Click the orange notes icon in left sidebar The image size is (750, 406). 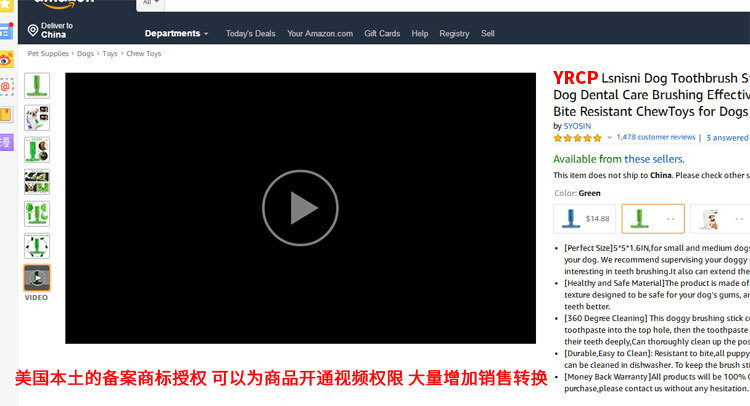click(x=6, y=115)
